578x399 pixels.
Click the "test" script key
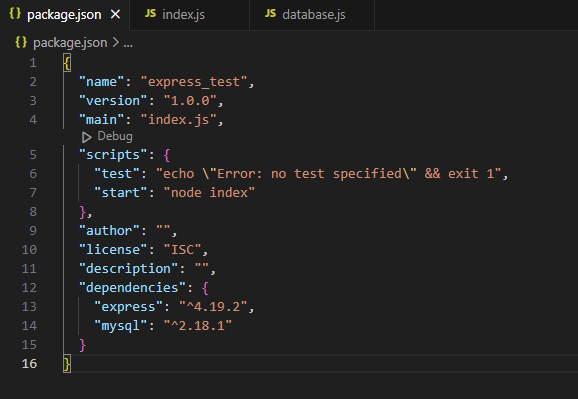(x=117, y=174)
